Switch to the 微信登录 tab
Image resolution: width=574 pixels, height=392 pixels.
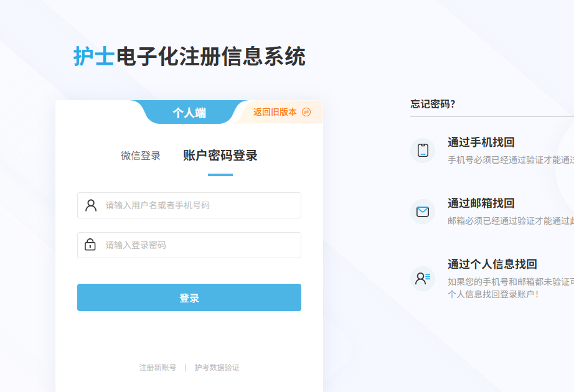coord(141,156)
